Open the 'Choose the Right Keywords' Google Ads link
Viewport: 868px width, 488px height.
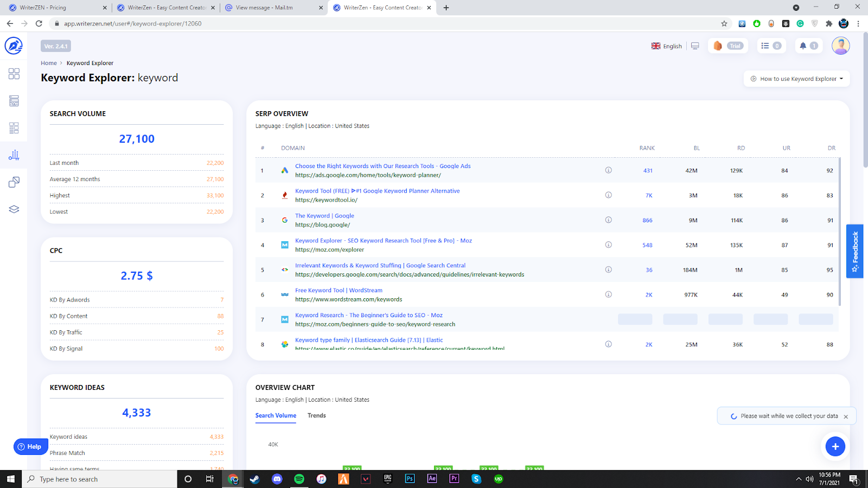383,166
